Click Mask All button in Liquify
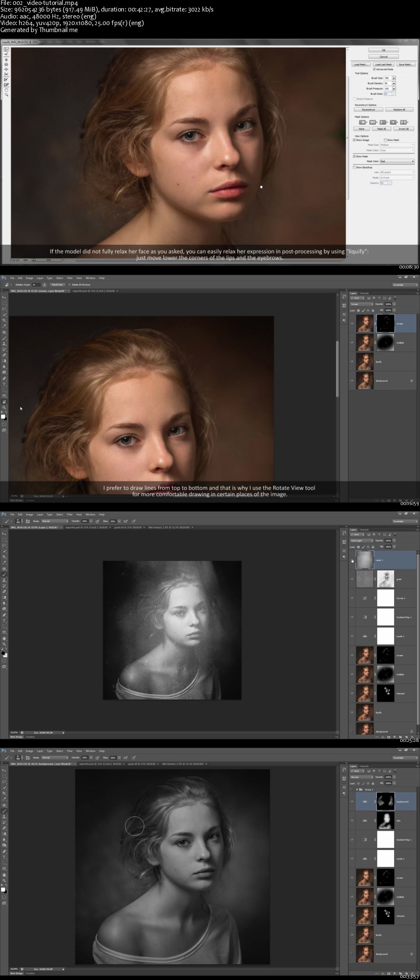The image size is (420, 980). (x=381, y=129)
